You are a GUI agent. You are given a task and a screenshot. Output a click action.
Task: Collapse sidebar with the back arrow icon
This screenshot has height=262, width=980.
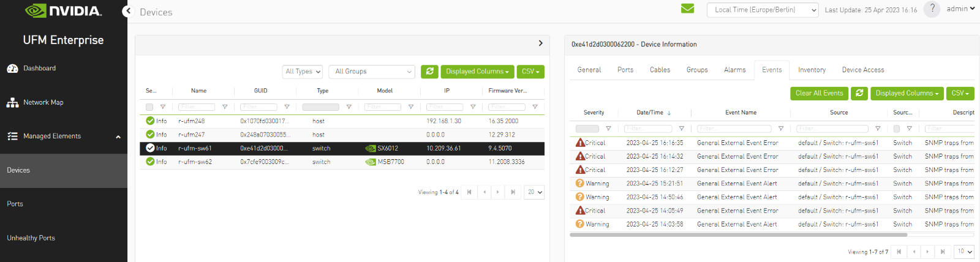128,11
